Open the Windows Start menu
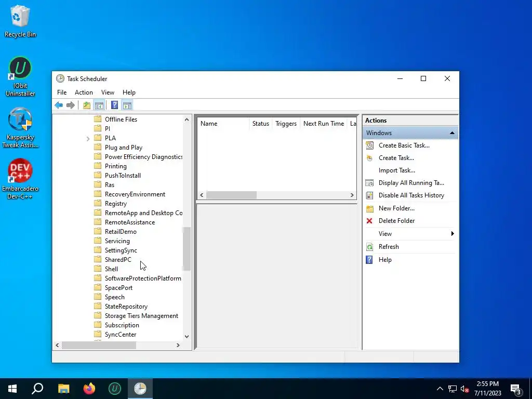This screenshot has height=399, width=532. tap(12, 388)
